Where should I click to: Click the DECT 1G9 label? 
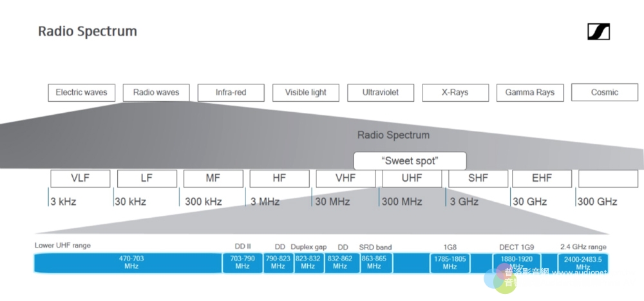coord(516,247)
